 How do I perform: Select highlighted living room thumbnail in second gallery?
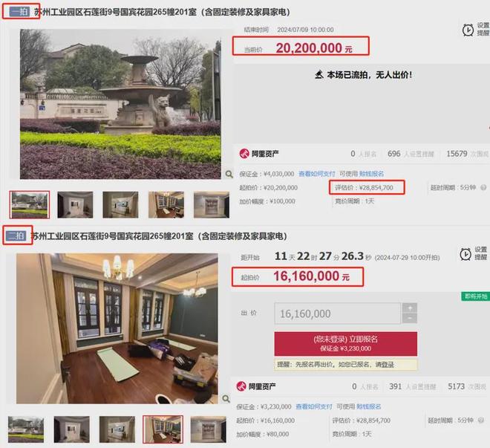163,429
